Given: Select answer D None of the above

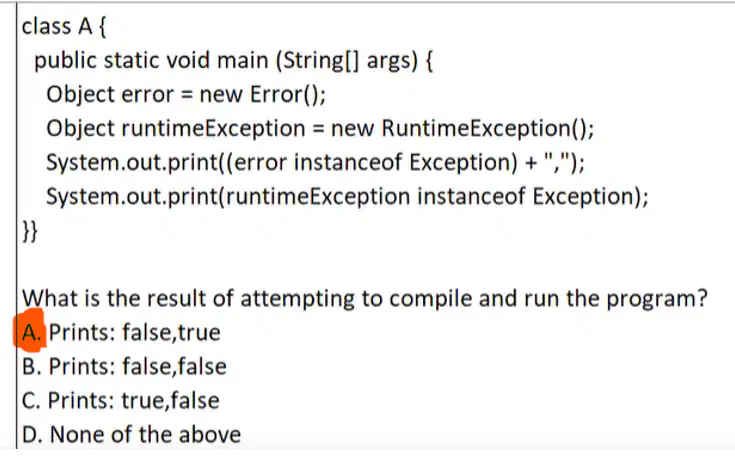Looking at the screenshot, I should coord(131,434).
